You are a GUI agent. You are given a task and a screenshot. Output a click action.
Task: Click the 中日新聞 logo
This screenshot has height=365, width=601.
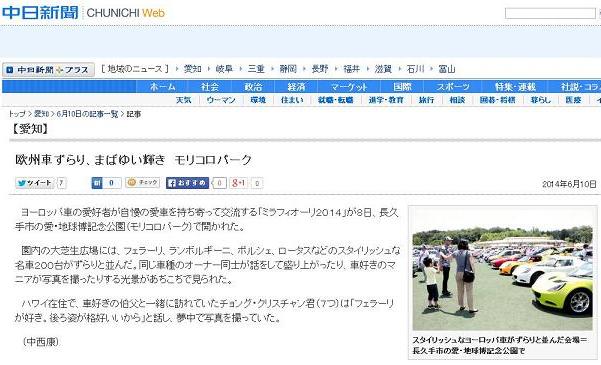[40, 12]
